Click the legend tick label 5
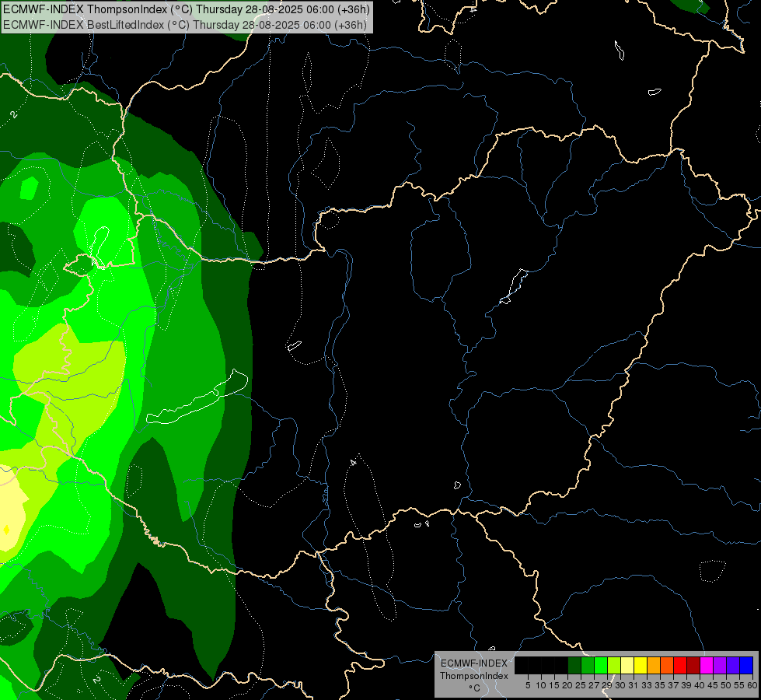 click(528, 685)
